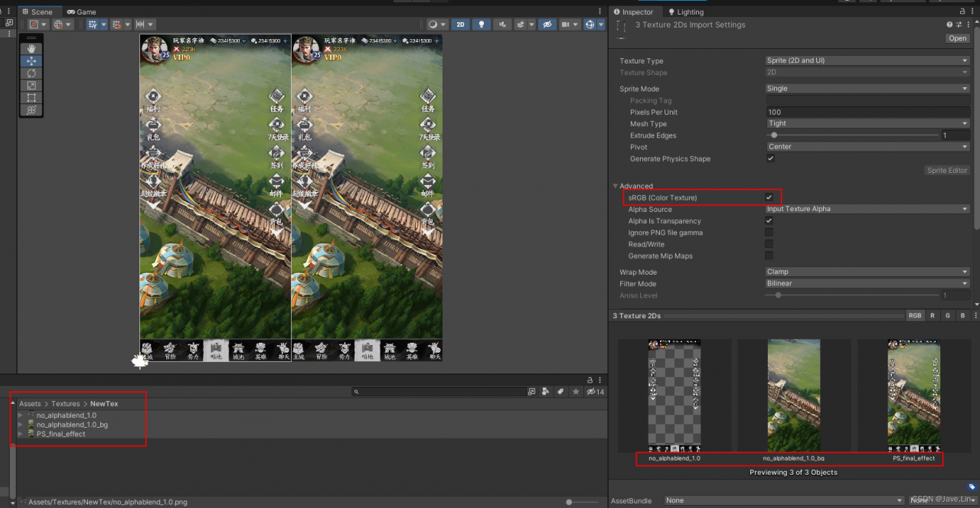Select the Hand view tool
Viewport: 980px width, 508px height.
tap(31, 48)
